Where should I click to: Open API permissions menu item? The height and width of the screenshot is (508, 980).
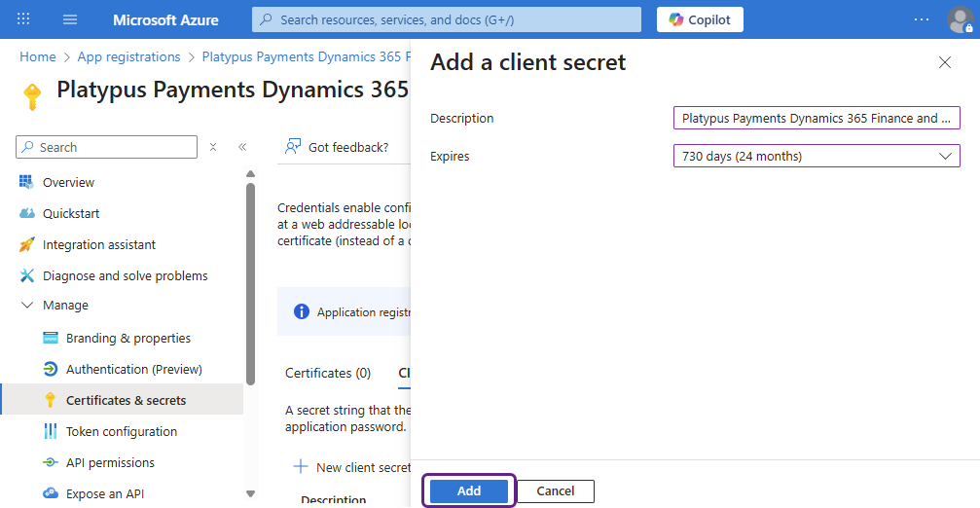(x=110, y=462)
